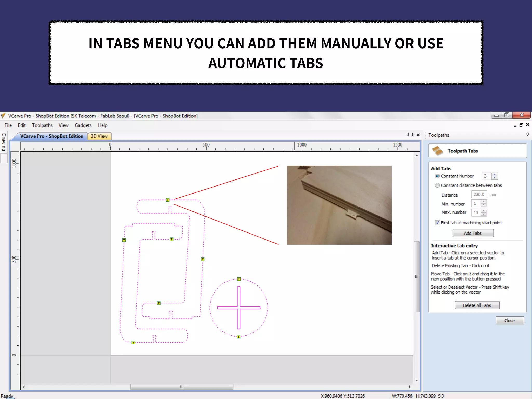Switch to the 3D View tab
This screenshot has width=532, height=399.
tap(99, 136)
